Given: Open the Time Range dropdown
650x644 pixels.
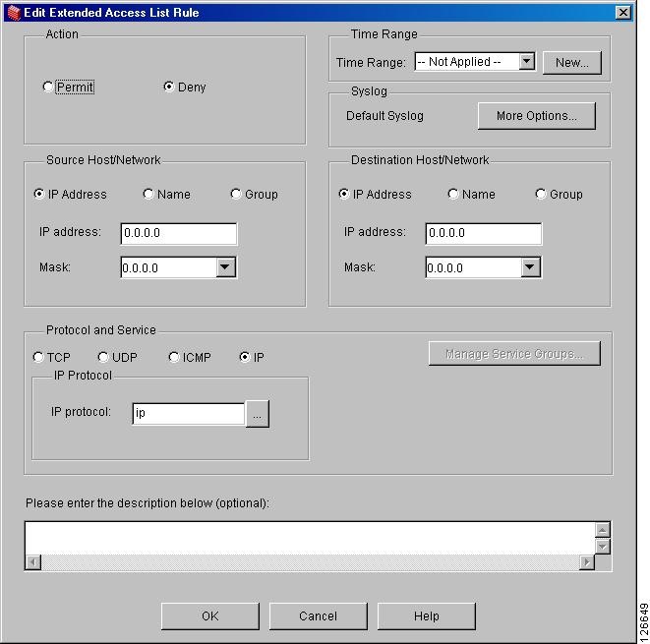Looking at the screenshot, I should [526, 62].
